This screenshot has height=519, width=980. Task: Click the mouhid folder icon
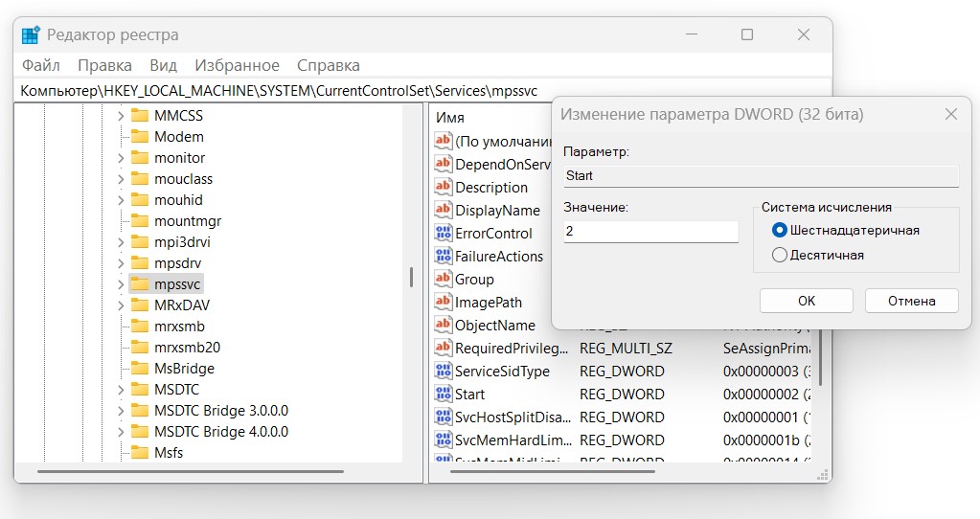click(139, 200)
